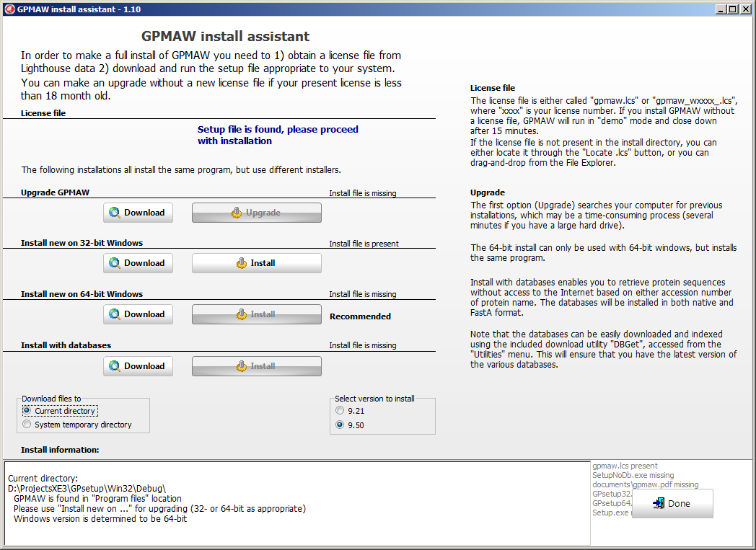Screen dimensions: 756x550
Task: Click 'Install file is missing' beside databases heading
Action: pyautogui.click(x=363, y=345)
